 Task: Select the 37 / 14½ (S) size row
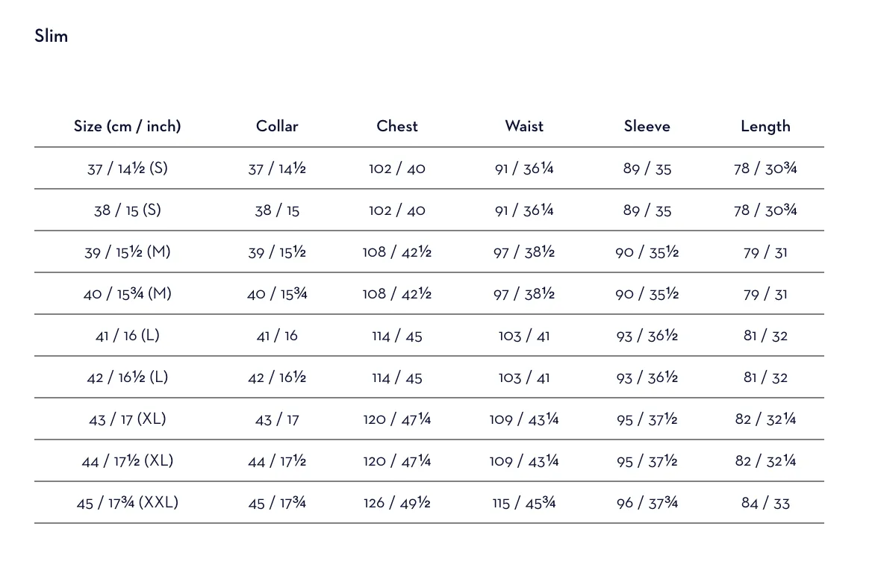(x=429, y=169)
